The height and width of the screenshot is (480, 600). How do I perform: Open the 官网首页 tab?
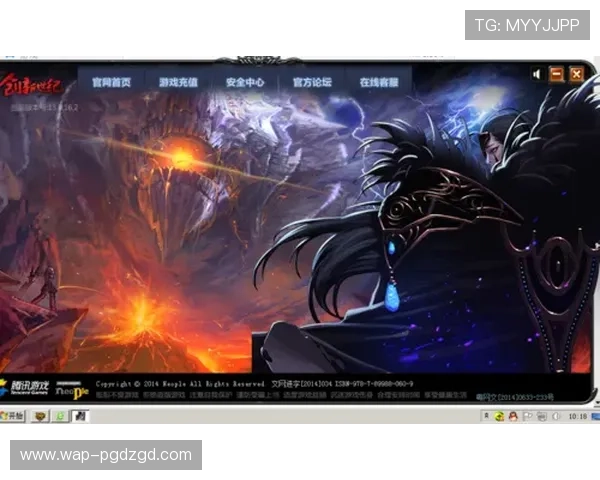[x=111, y=82]
